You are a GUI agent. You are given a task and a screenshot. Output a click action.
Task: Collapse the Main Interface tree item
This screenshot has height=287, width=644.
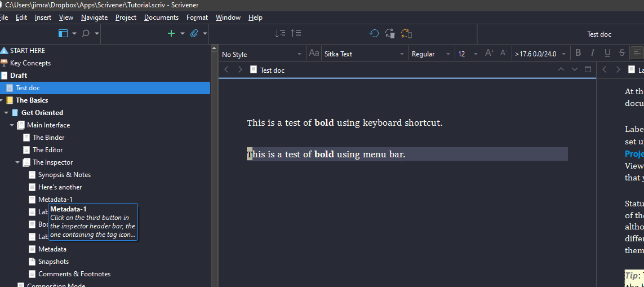click(12, 125)
